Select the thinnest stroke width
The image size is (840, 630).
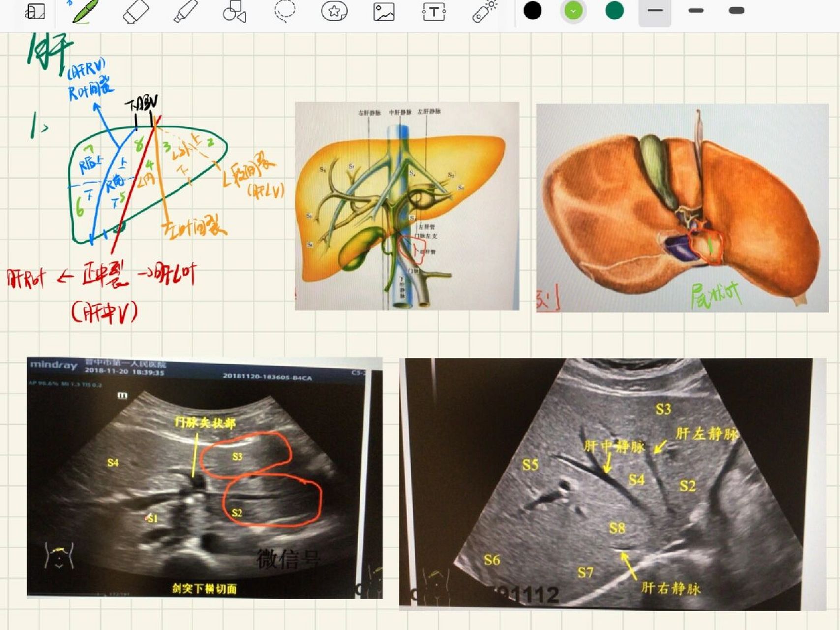click(655, 11)
